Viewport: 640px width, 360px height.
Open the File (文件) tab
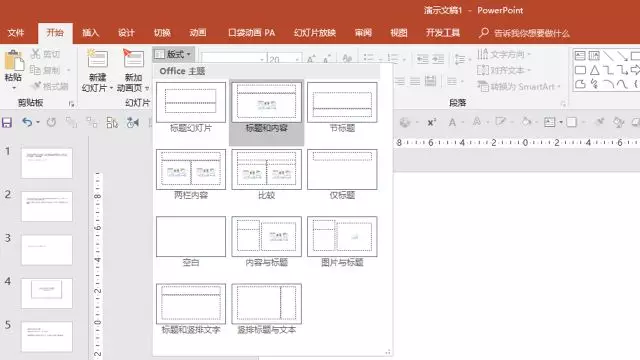tap(16, 33)
